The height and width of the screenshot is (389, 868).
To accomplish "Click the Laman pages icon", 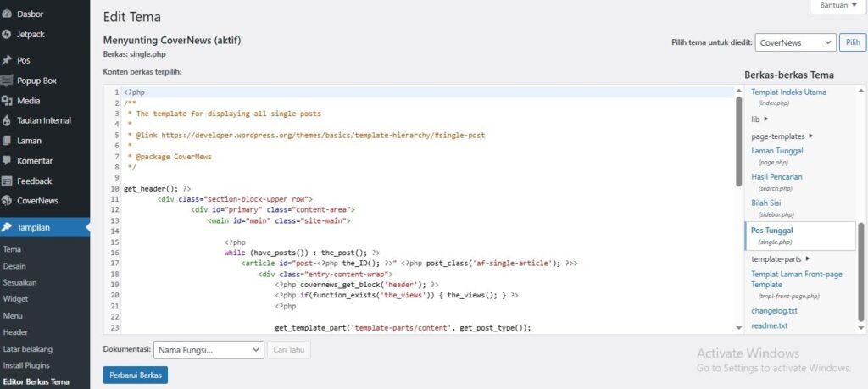I will pos(7,141).
